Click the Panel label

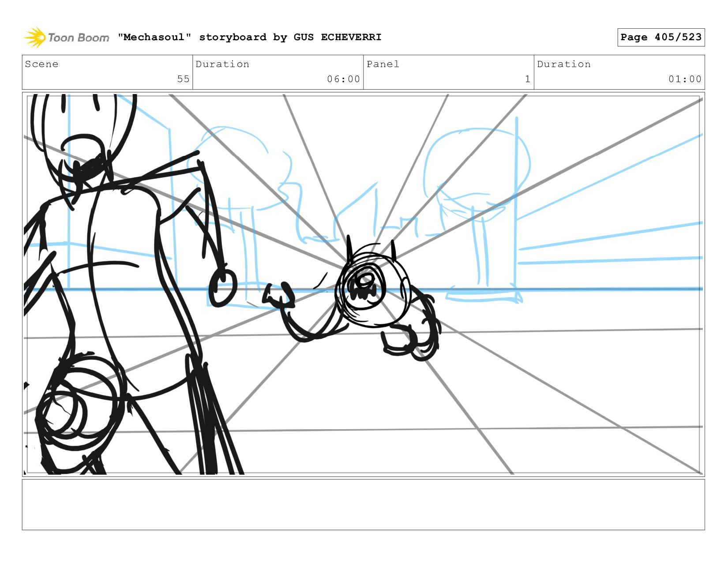[383, 64]
